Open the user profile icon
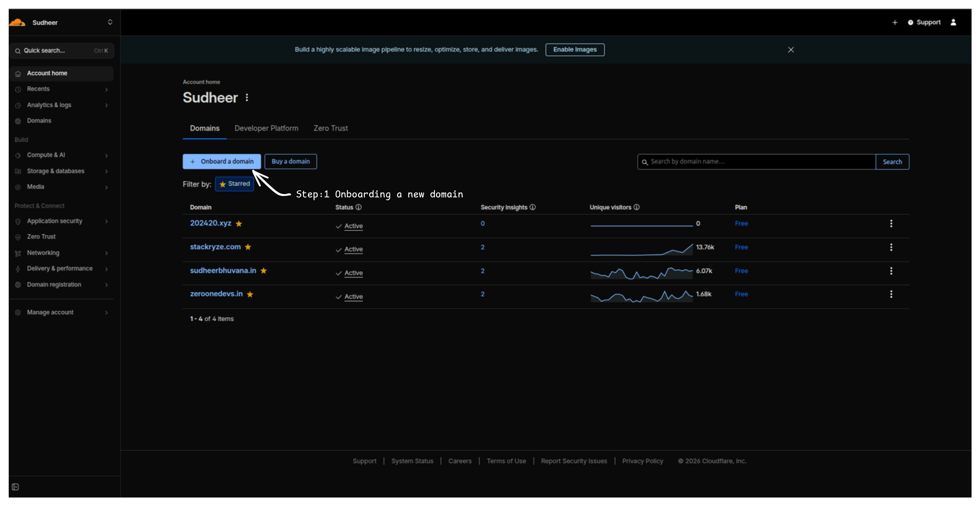 tap(953, 22)
